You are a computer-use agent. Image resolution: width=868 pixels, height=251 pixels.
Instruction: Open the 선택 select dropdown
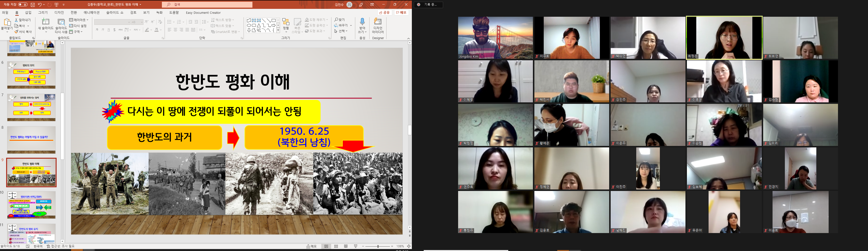(x=341, y=31)
